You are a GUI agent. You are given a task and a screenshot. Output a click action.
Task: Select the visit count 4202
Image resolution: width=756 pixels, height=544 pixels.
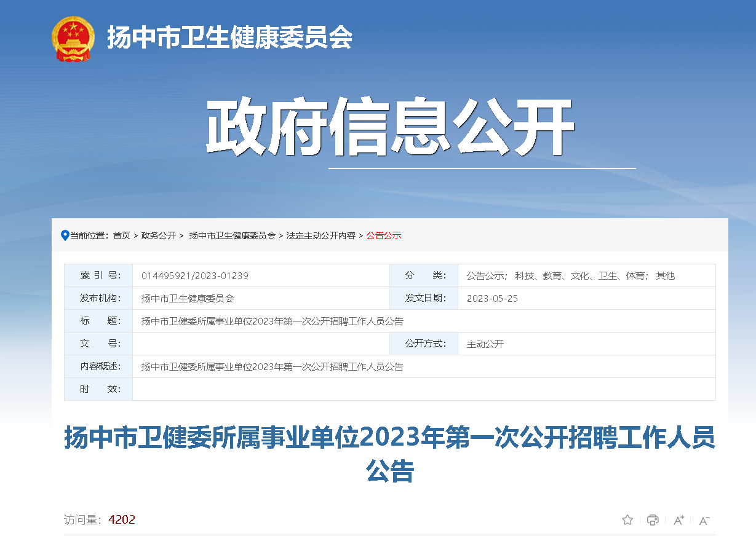click(122, 520)
